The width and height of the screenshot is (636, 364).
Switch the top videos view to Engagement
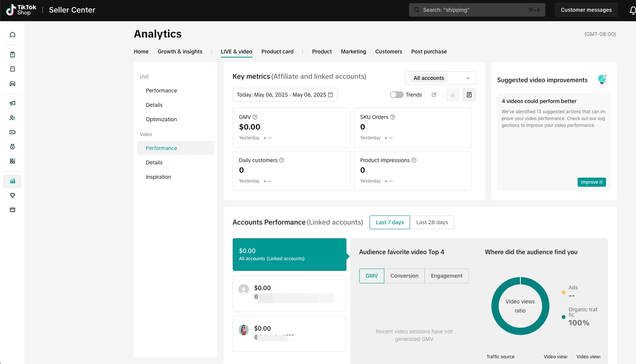[446, 276]
